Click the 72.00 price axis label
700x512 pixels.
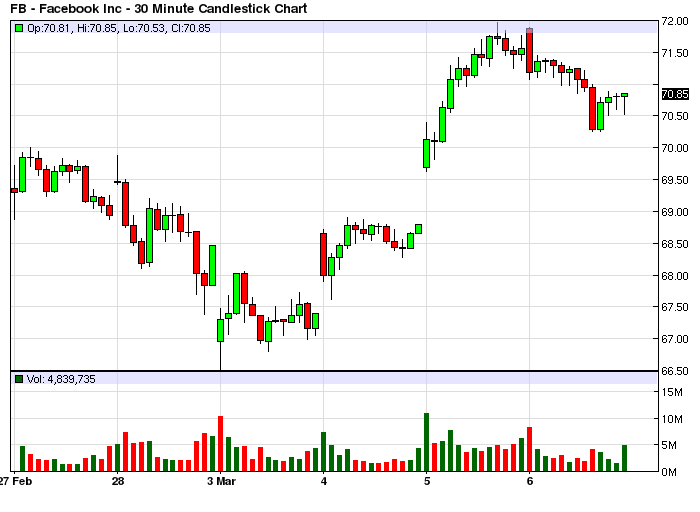click(x=675, y=21)
